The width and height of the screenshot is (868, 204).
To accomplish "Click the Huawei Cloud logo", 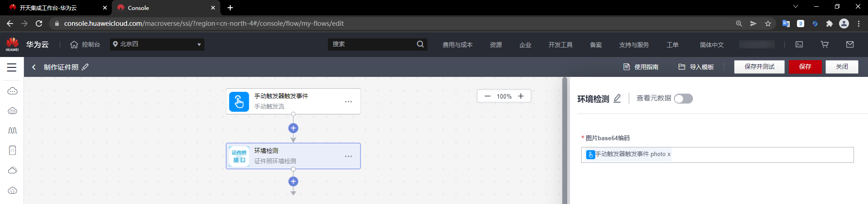I will pos(12,44).
